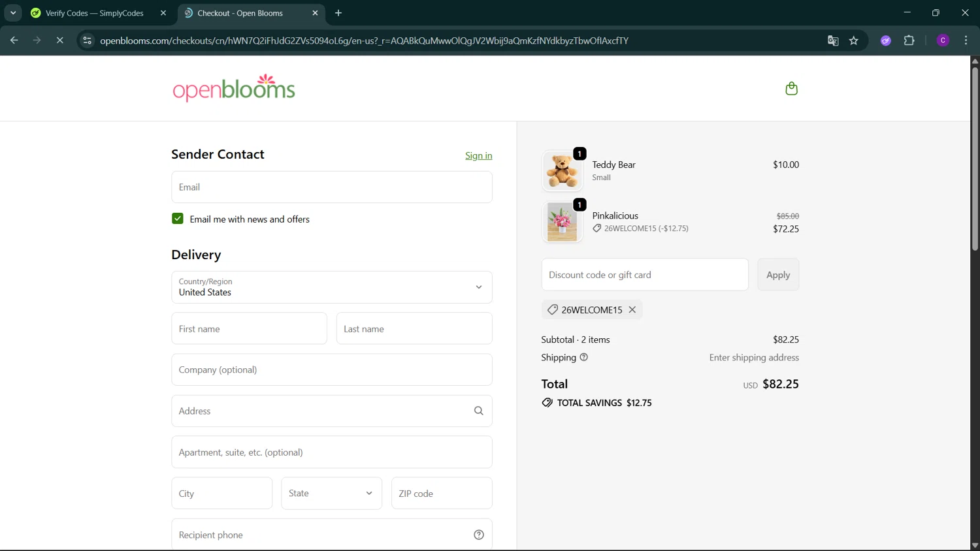Bookmark this page with star icon
This screenshot has height=551, width=980.
(854, 40)
